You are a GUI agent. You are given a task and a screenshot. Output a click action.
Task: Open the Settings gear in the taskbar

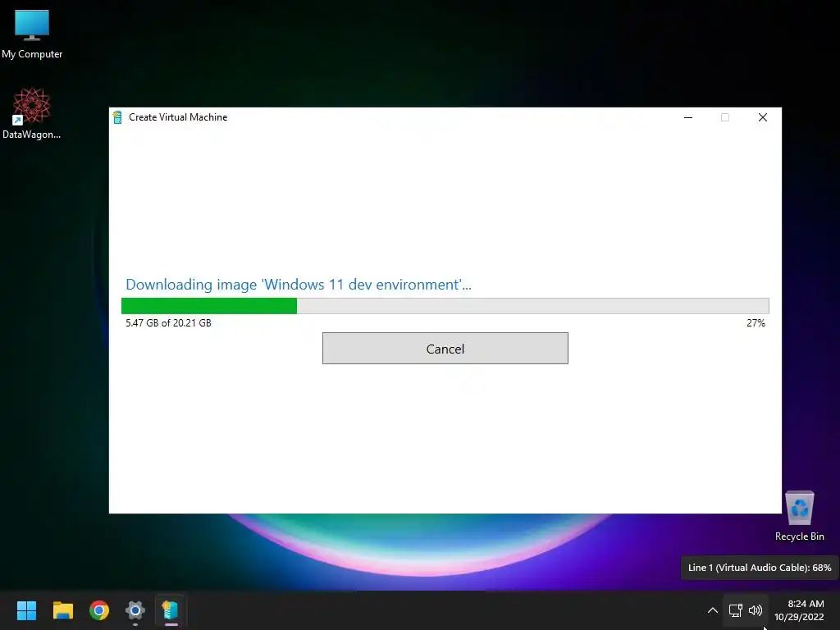click(135, 610)
